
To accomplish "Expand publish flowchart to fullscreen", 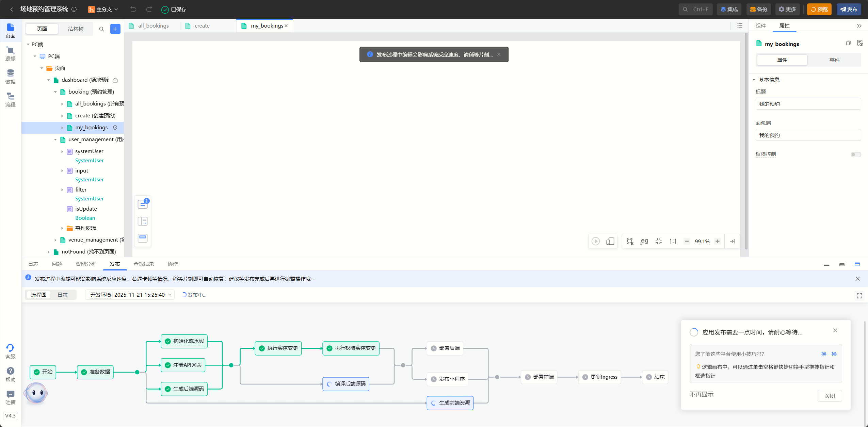I will (859, 296).
